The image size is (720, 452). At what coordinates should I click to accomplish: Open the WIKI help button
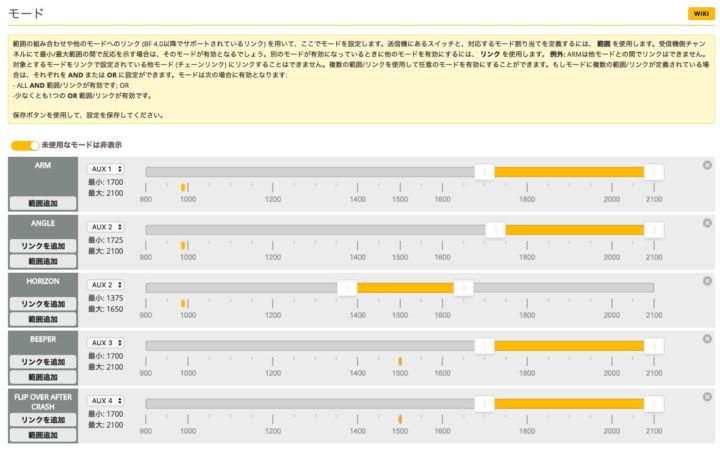[698, 13]
